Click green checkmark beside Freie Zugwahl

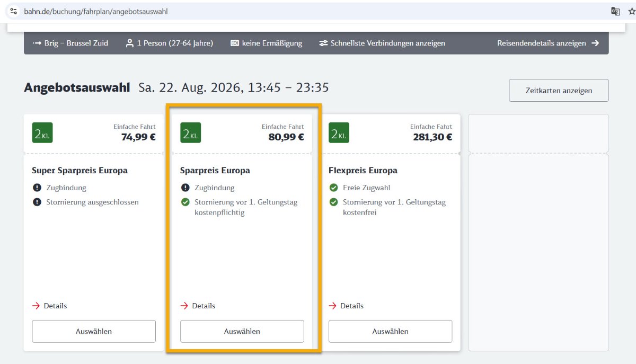pos(333,188)
